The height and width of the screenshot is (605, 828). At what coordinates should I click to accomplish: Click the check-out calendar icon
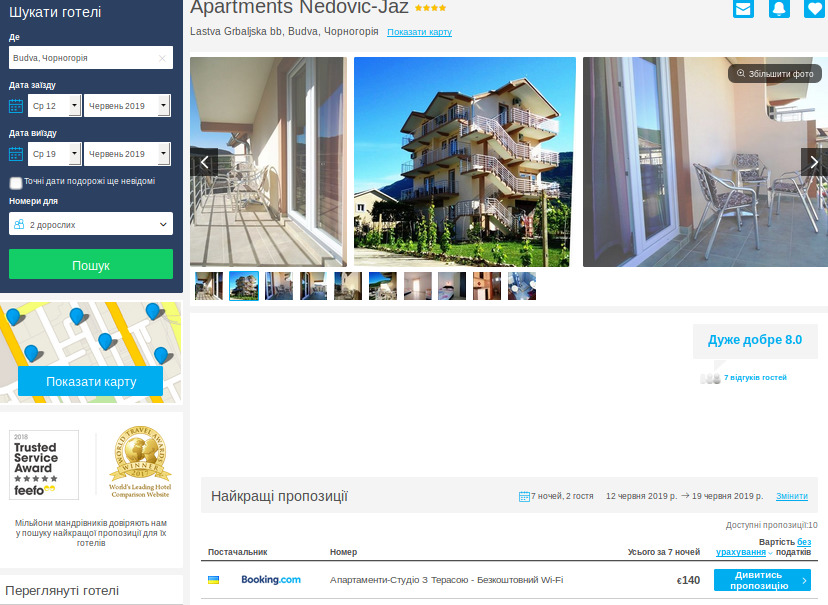click(16, 154)
